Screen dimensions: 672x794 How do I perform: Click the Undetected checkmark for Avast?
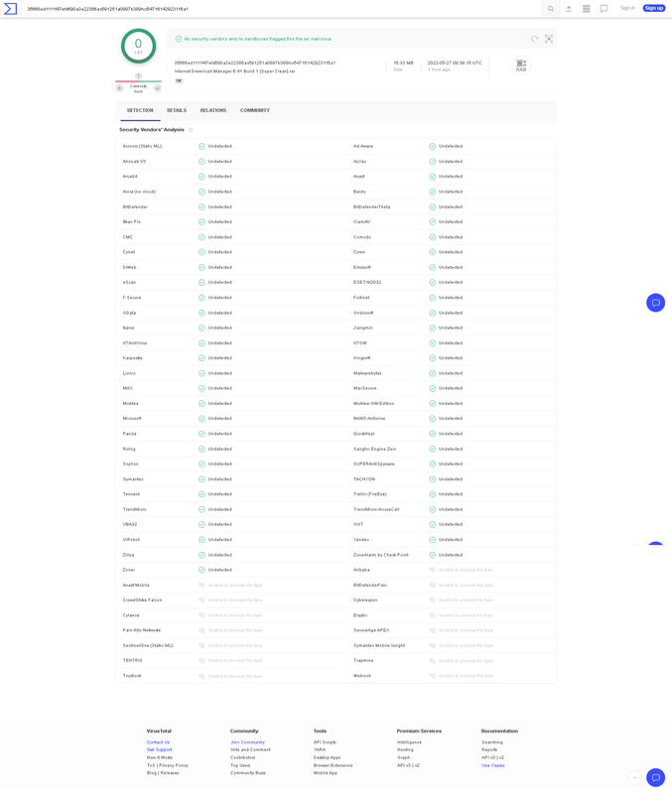point(433,177)
